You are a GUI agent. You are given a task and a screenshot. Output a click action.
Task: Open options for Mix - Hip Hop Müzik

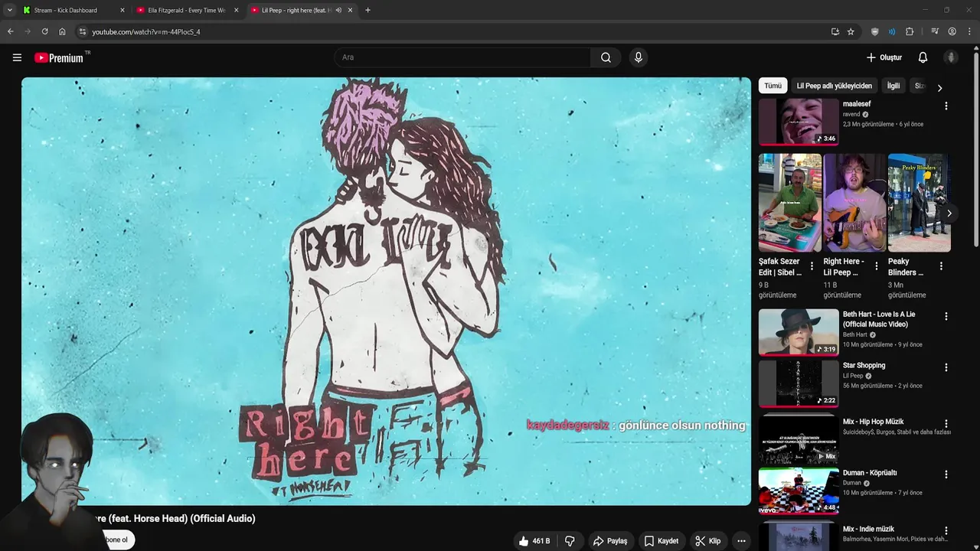(x=946, y=424)
